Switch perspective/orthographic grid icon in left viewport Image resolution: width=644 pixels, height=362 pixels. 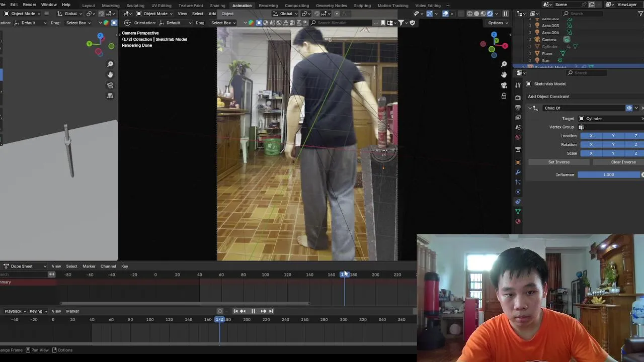(110, 96)
